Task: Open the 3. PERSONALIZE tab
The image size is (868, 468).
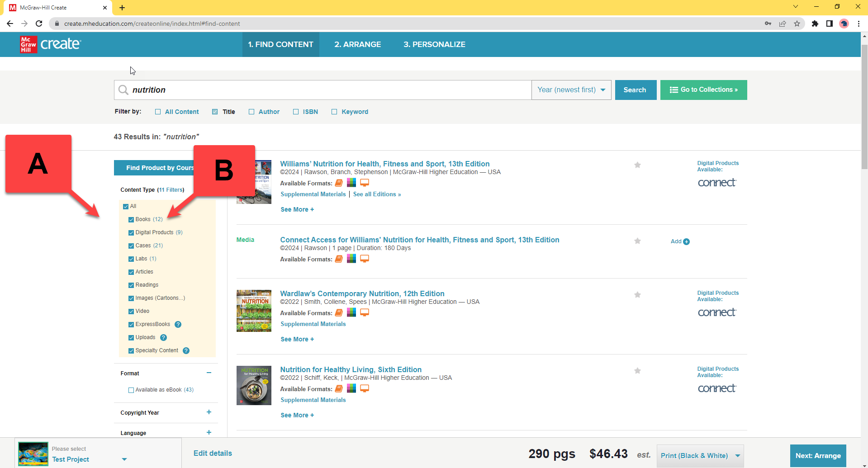Action: pos(434,44)
